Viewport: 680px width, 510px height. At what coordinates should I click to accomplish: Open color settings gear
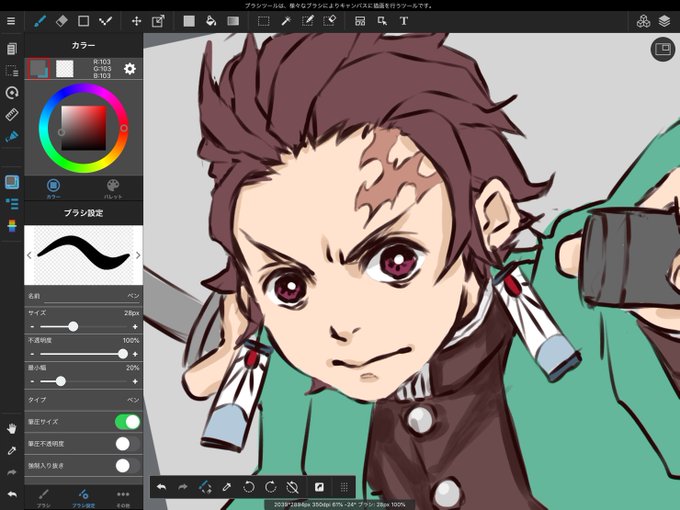tap(130, 69)
